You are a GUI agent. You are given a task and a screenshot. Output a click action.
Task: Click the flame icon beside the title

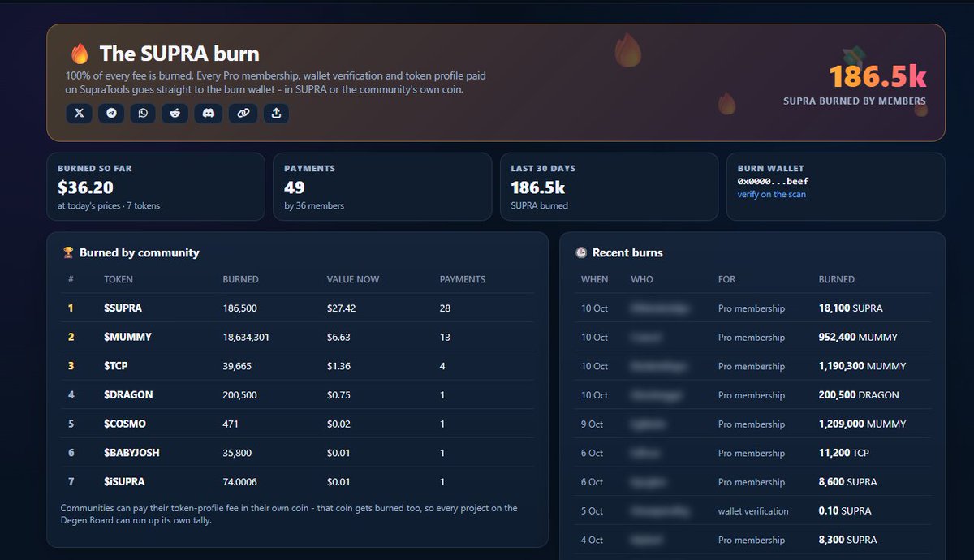point(79,54)
